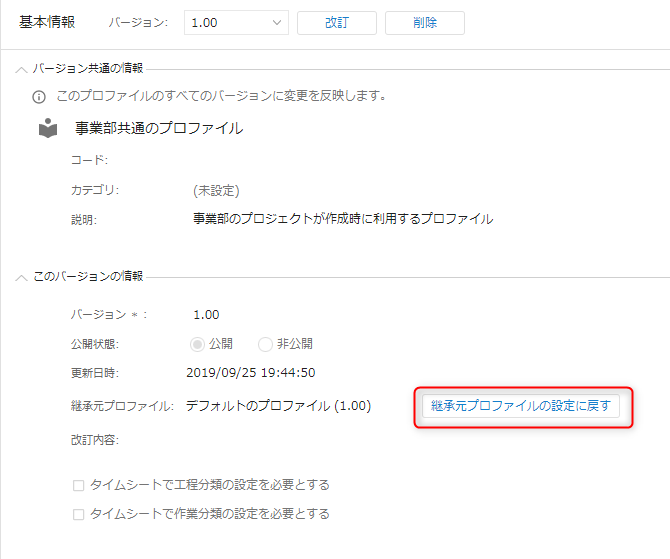Click the description 事業部のプロジェクトが作成時に利用するプロファイル
The height and width of the screenshot is (559, 670).
tap(343, 219)
